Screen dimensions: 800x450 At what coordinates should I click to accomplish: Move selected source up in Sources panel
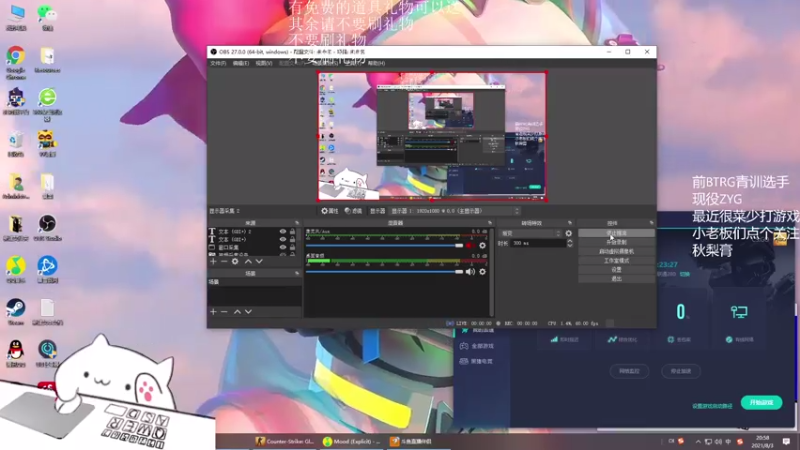pyautogui.click(x=248, y=261)
